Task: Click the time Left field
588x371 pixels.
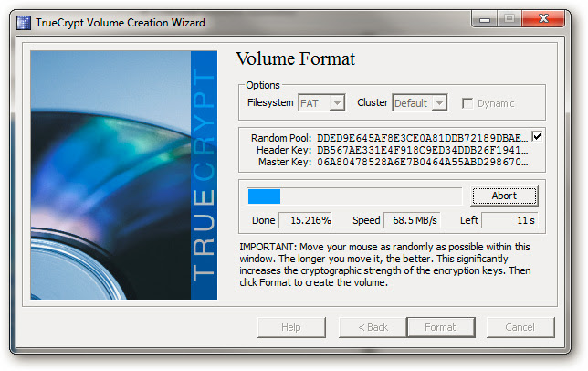Action: 509,220
